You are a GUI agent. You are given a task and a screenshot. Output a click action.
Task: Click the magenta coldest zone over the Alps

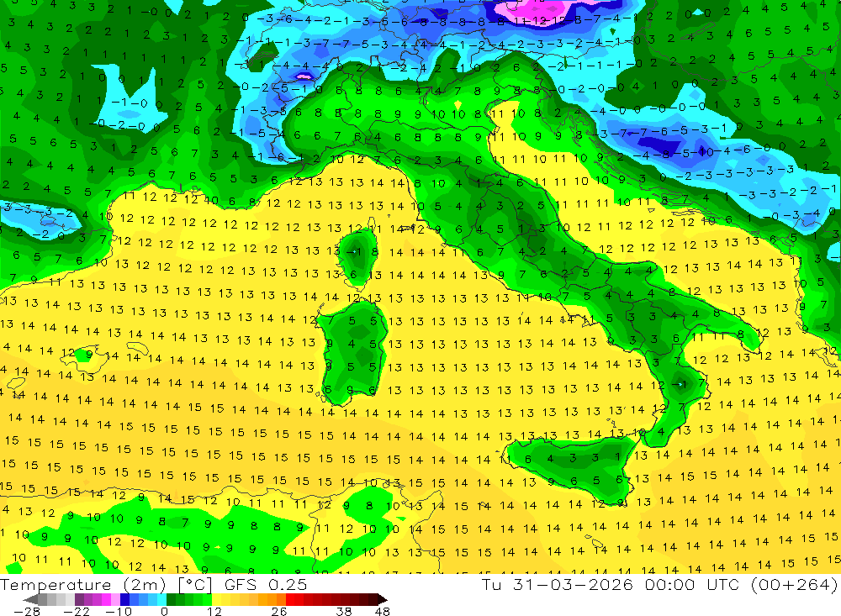pos(531,9)
